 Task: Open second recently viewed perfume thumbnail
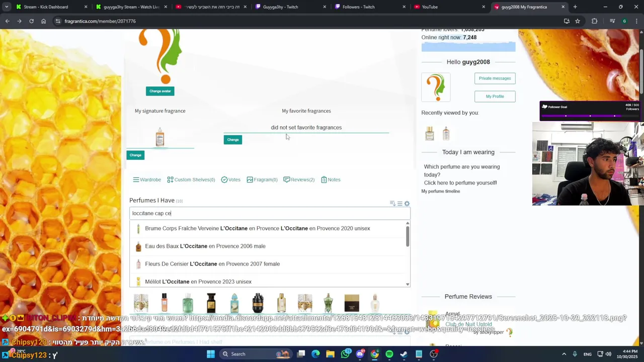[446, 133]
